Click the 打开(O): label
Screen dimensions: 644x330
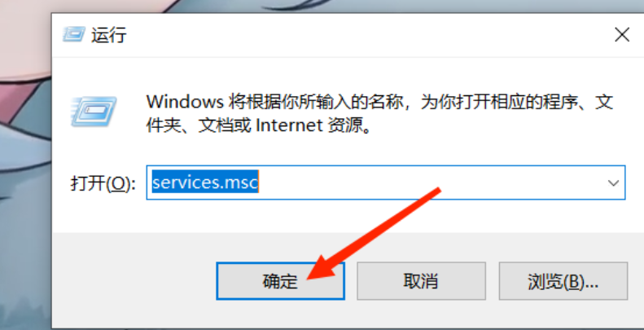point(103,183)
